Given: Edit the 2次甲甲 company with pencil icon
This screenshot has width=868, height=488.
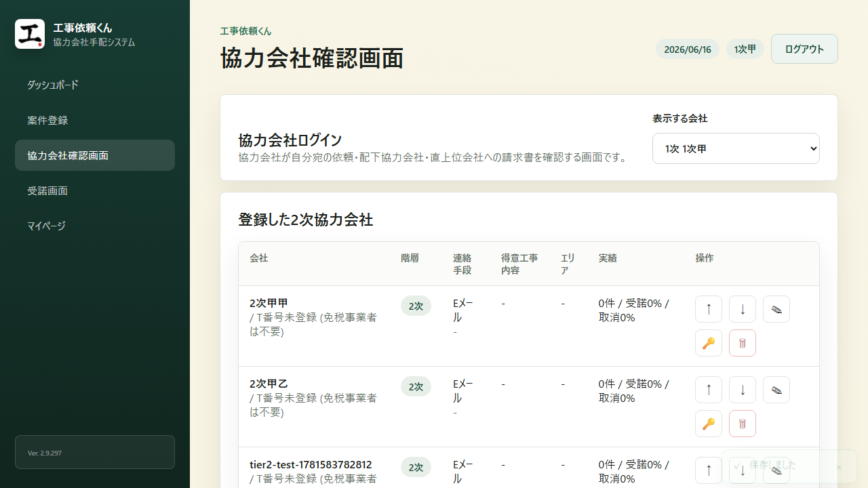Looking at the screenshot, I should click(x=776, y=309).
